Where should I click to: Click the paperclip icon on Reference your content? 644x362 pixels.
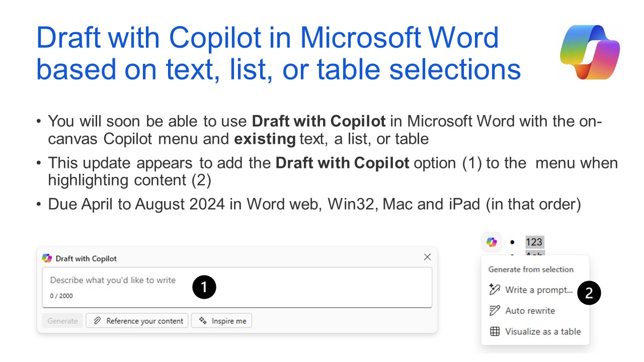(97, 321)
